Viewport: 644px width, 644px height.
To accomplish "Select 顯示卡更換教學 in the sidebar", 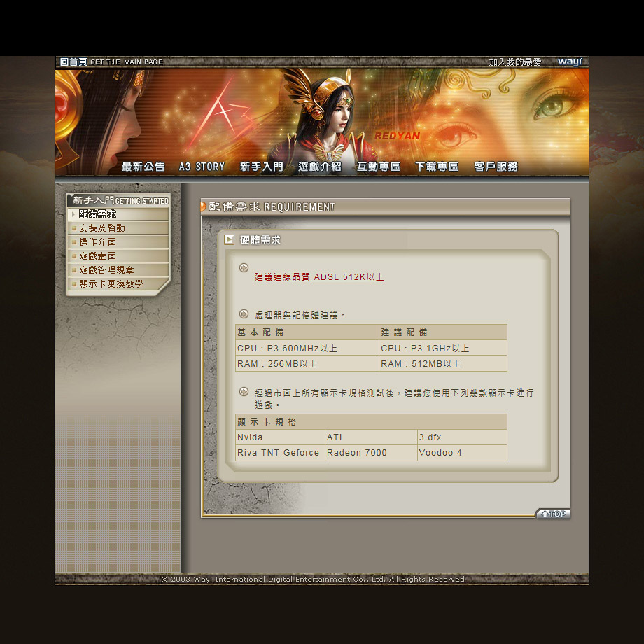I will 118,283.
